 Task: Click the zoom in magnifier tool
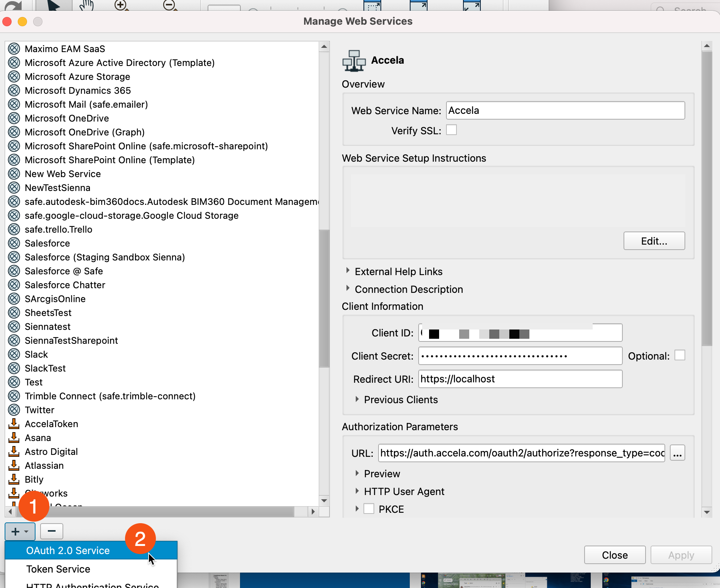point(122,5)
